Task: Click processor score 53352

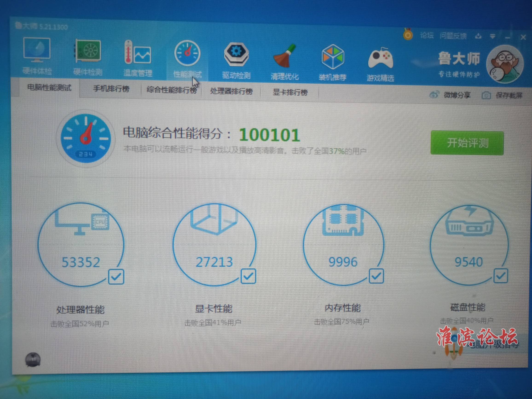Action: click(x=81, y=262)
